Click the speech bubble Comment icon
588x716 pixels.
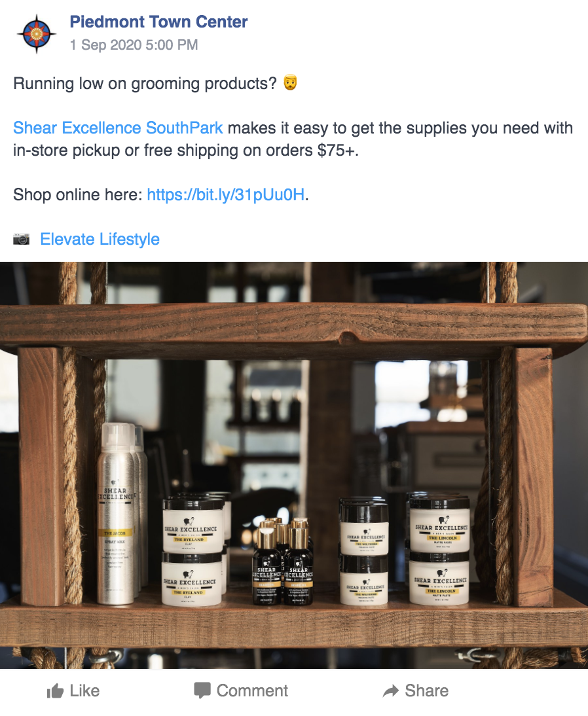(202, 691)
